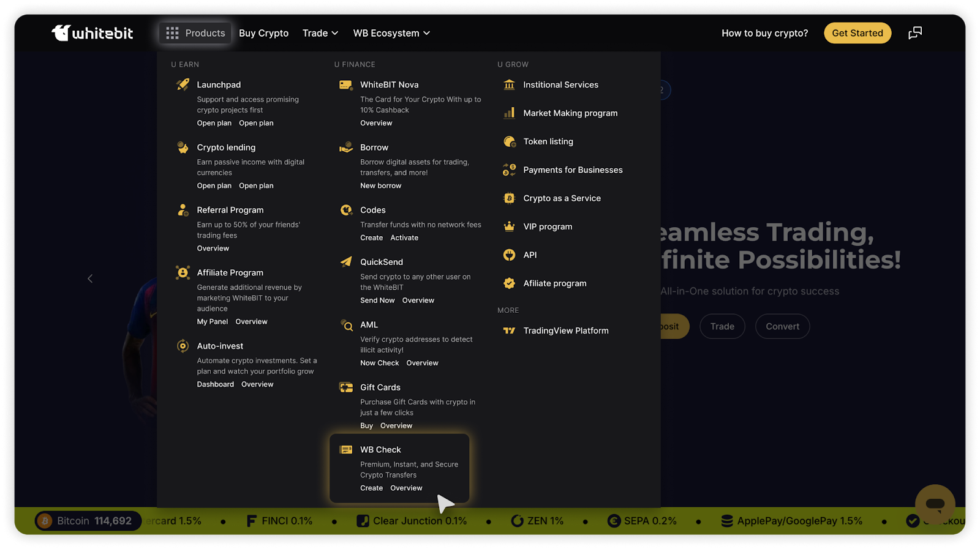The image size is (980, 549).
Task: Click the API plug icon
Action: (509, 255)
